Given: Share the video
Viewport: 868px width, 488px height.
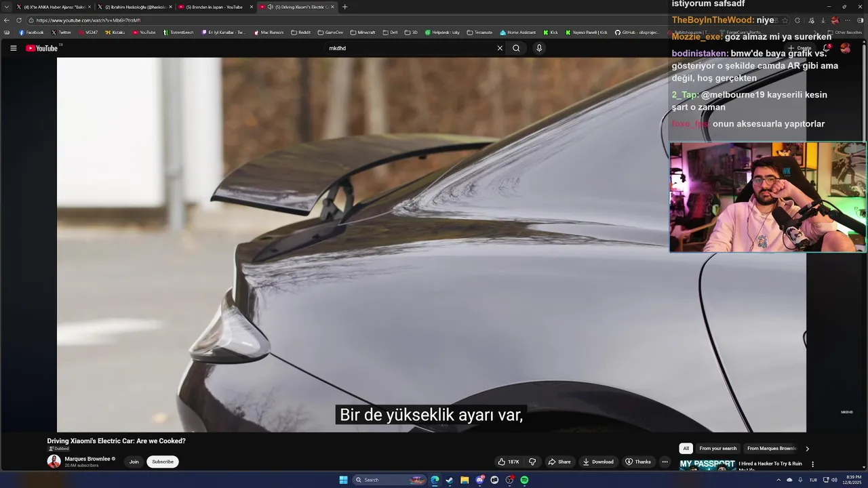Looking at the screenshot, I should (x=559, y=462).
